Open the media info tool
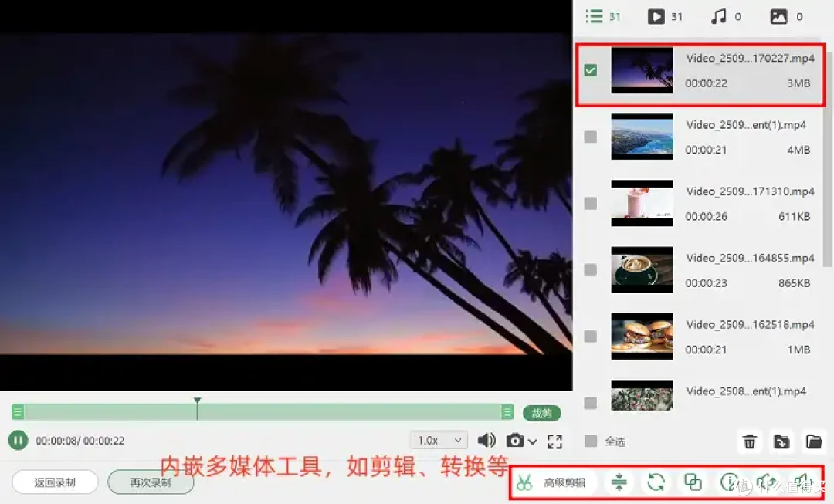Image resolution: width=834 pixels, height=504 pixels. [x=729, y=482]
